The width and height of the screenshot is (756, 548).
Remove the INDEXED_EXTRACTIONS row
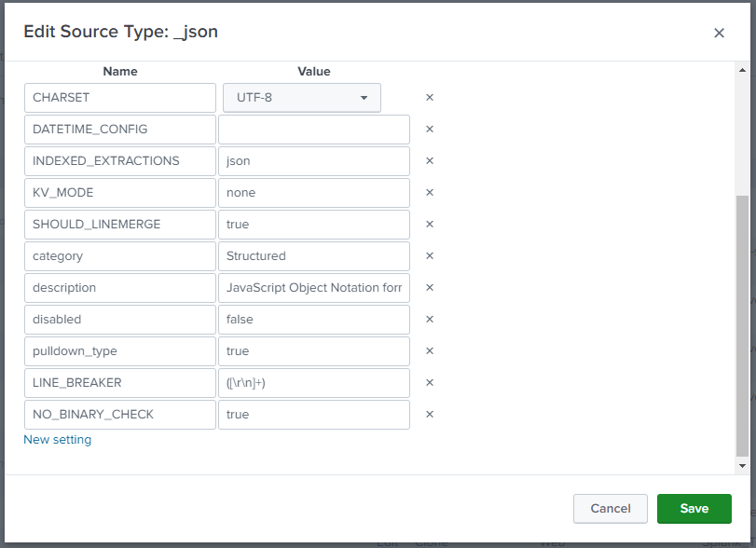[430, 161]
